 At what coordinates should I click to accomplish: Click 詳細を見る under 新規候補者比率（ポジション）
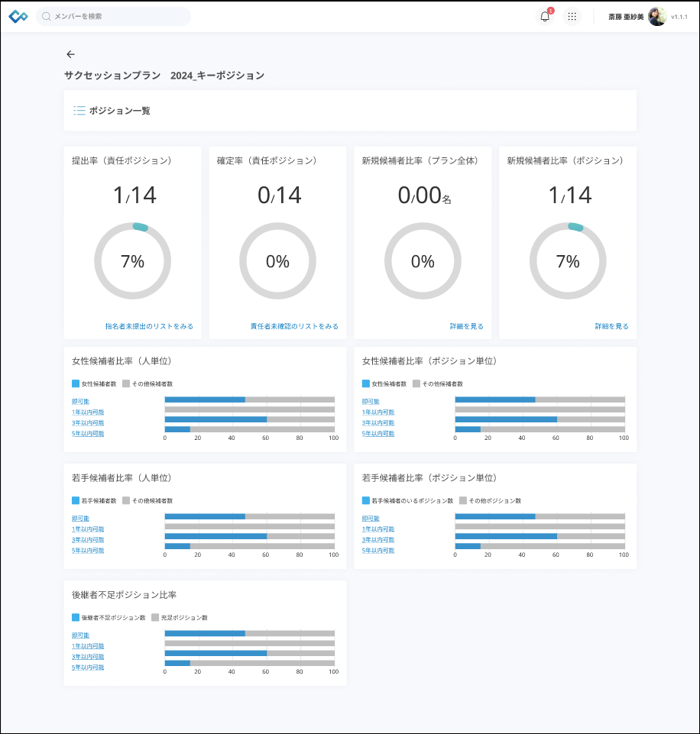[611, 326]
